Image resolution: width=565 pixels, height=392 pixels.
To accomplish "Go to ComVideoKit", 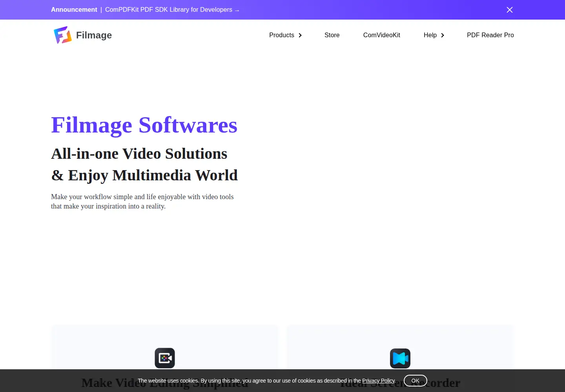I will click(382, 35).
